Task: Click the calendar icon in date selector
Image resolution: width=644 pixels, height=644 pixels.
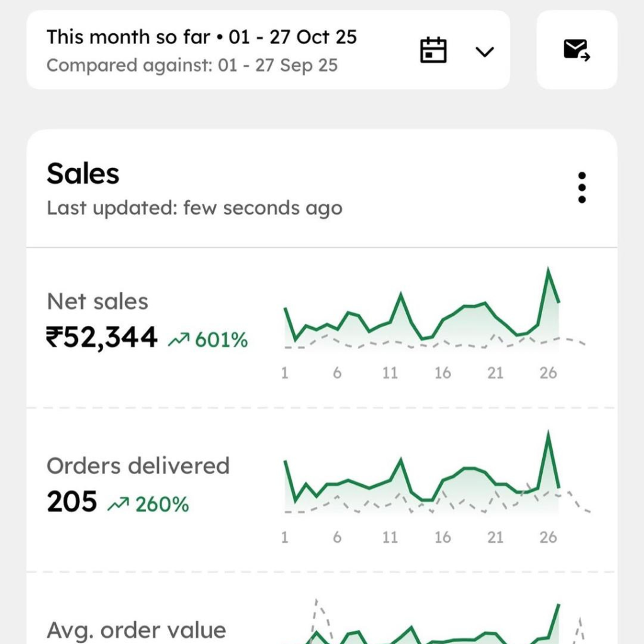Action: [433, 50]
